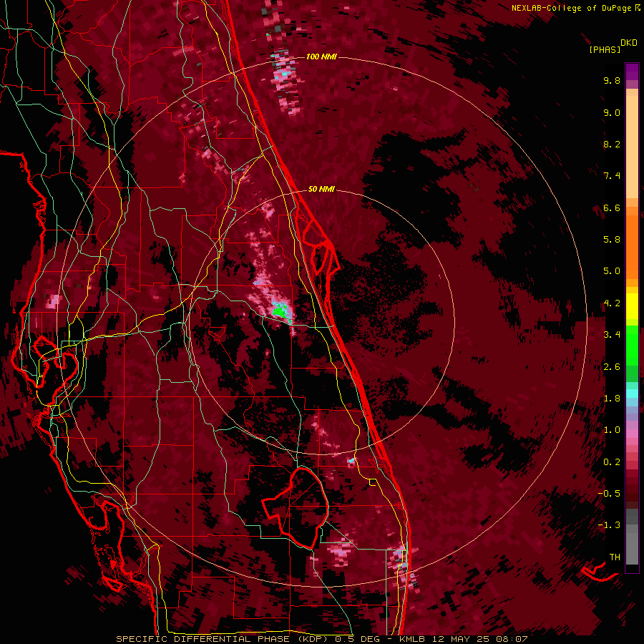Select the DKD units label above scale

click(629, 43)
